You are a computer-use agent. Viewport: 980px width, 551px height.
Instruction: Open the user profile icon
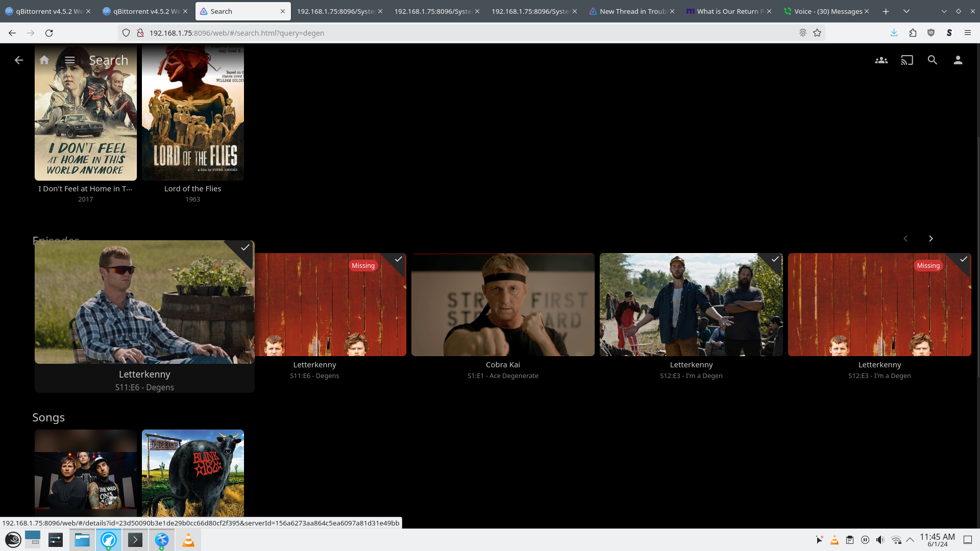coord(958,60)
